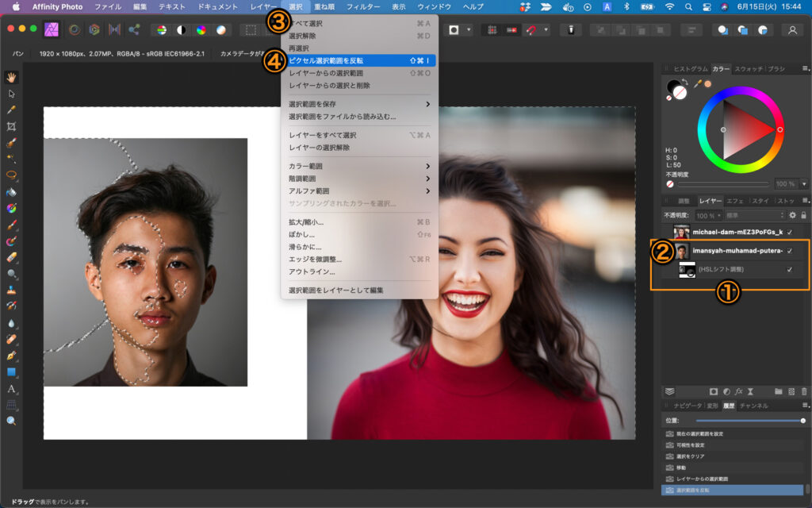Open the color opacity percentage dropdown

[x=804, y=183]
